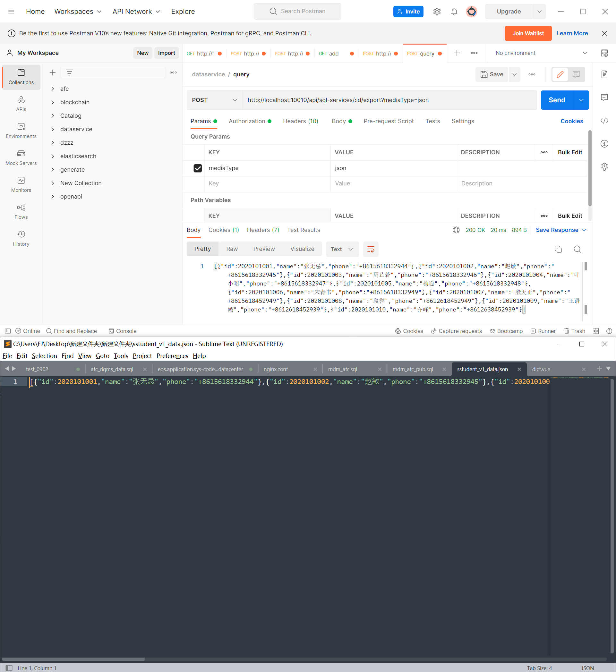The width and height of the screenshot is (616, 672).
Task: Click the Beautify response icon
Action: point(371,249)
